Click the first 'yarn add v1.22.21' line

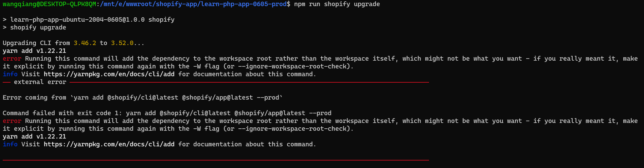pos(34,51)
